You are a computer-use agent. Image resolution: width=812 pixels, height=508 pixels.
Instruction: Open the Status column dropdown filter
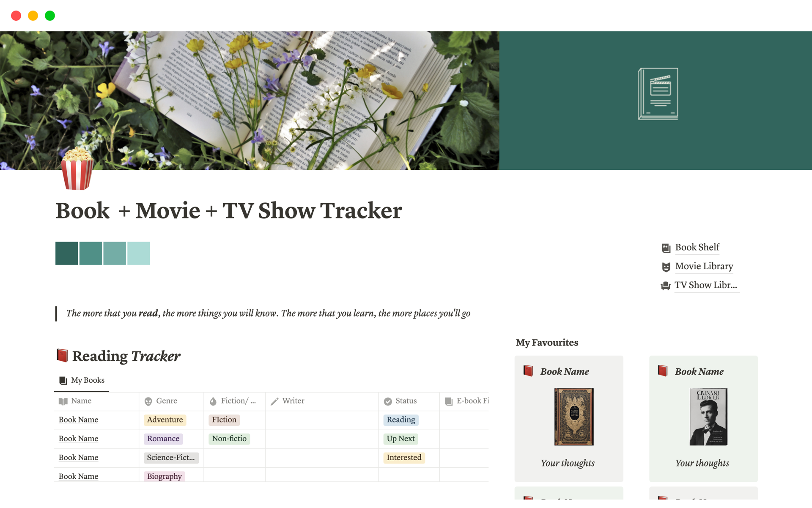[405, 400]
